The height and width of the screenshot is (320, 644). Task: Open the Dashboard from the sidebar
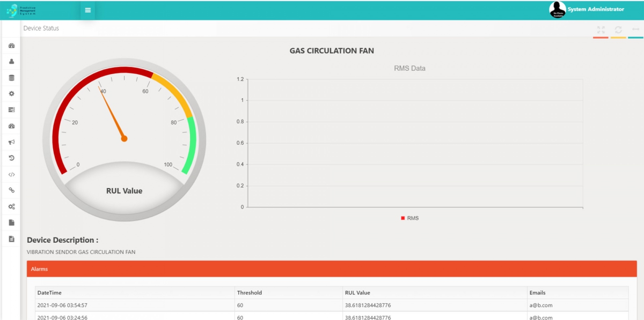(10, 46)
